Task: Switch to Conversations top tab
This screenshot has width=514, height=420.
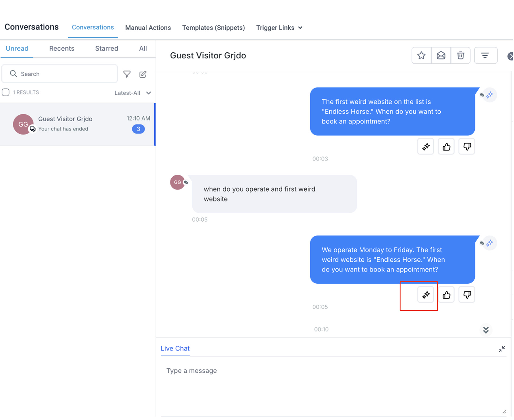Action: [93, 27]
